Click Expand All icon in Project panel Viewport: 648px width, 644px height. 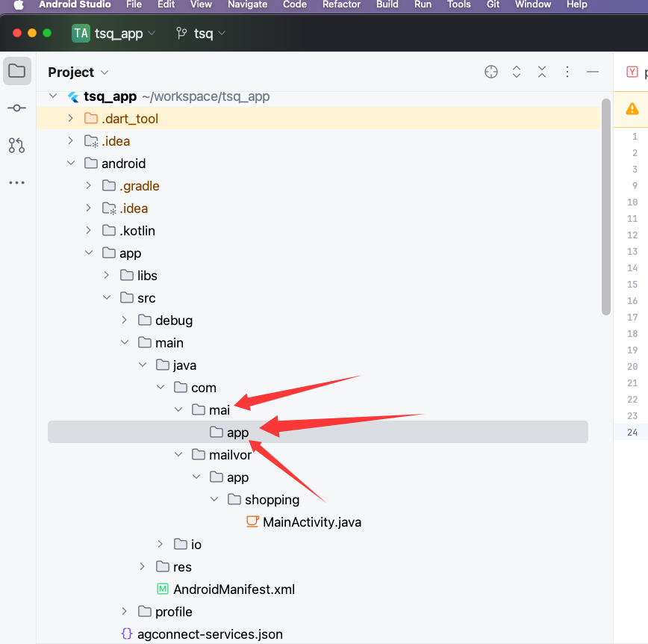click(517, 72)
